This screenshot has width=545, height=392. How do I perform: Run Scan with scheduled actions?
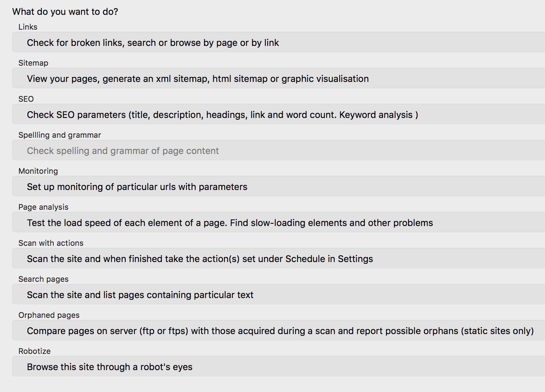point(279,259)
